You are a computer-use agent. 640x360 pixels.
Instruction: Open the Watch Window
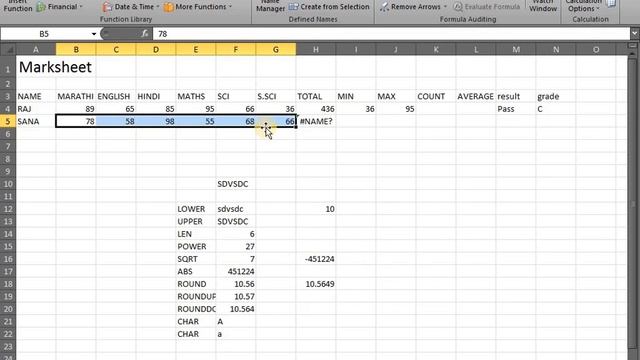pos(543,6)
